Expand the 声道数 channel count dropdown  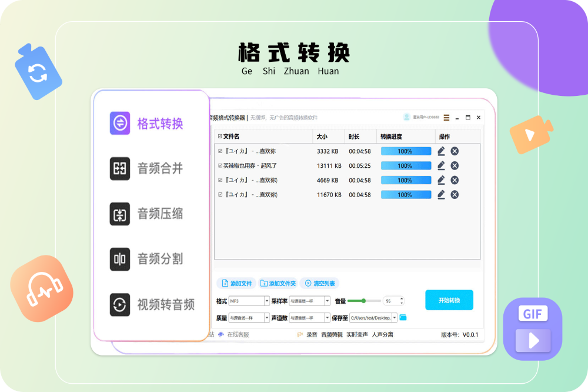[x=309, y=318]
